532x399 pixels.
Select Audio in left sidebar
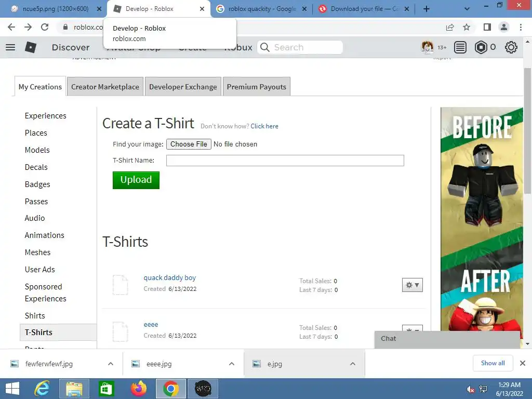click(x=35, y=218)
